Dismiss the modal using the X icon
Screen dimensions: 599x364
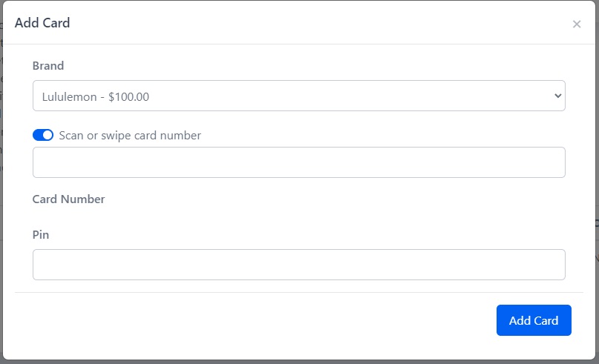coord(577,24)
